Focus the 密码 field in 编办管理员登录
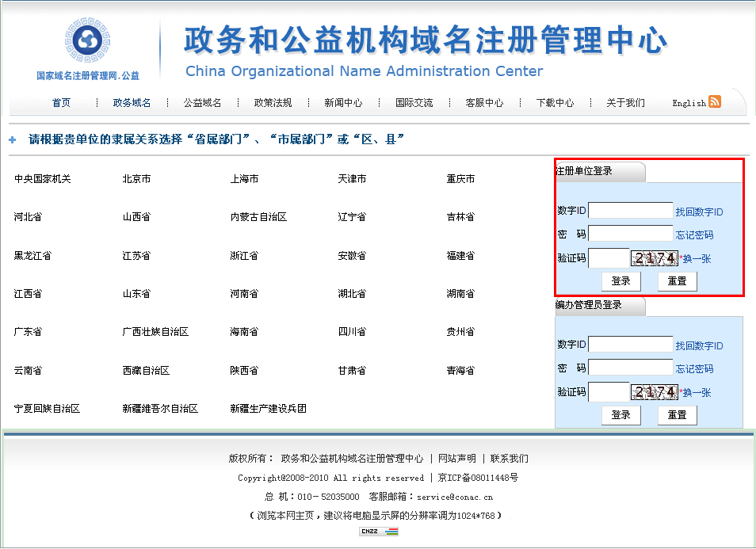The height and width of the screenshot is (549, 756). coord(630,368)
